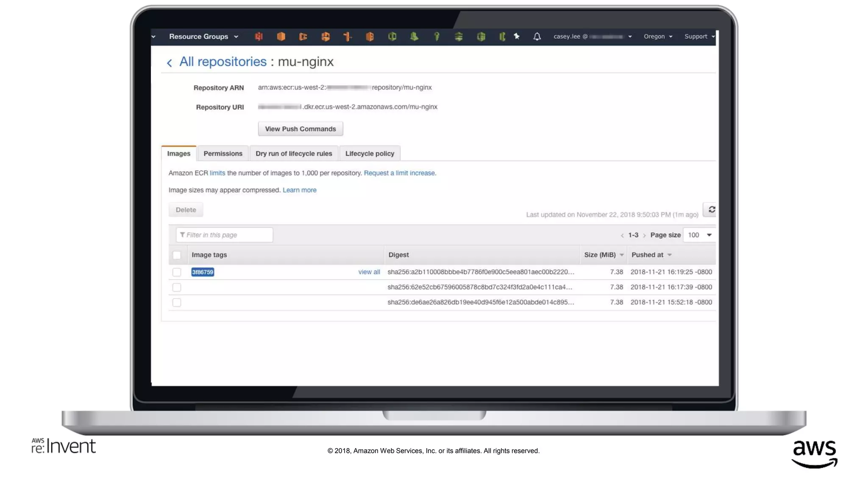Select the sha256:de6ae26a826db19ee40d digest text

[481, 302]
